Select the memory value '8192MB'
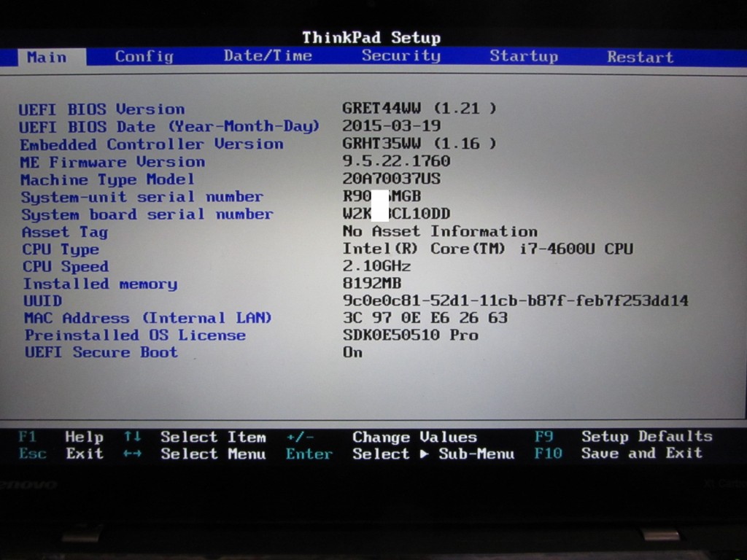The image size is (747, 560). coord(372,284)
